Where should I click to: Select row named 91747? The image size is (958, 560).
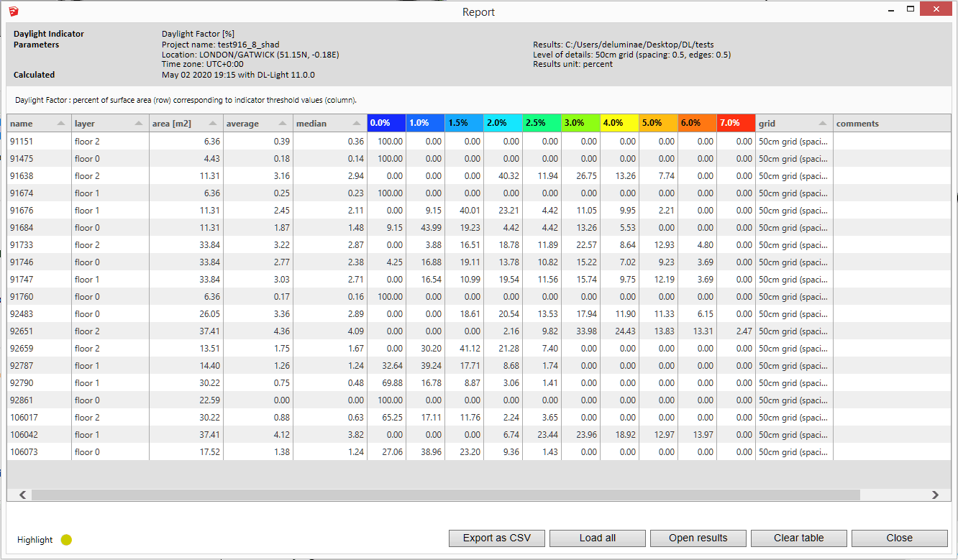coord(479,280)
